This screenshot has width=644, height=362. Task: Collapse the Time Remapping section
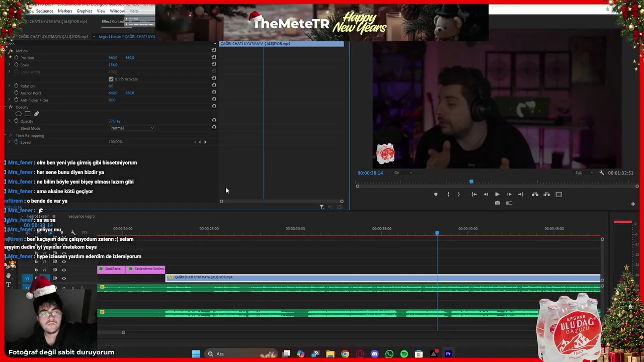pyautogui.click(x=6, y=135)
